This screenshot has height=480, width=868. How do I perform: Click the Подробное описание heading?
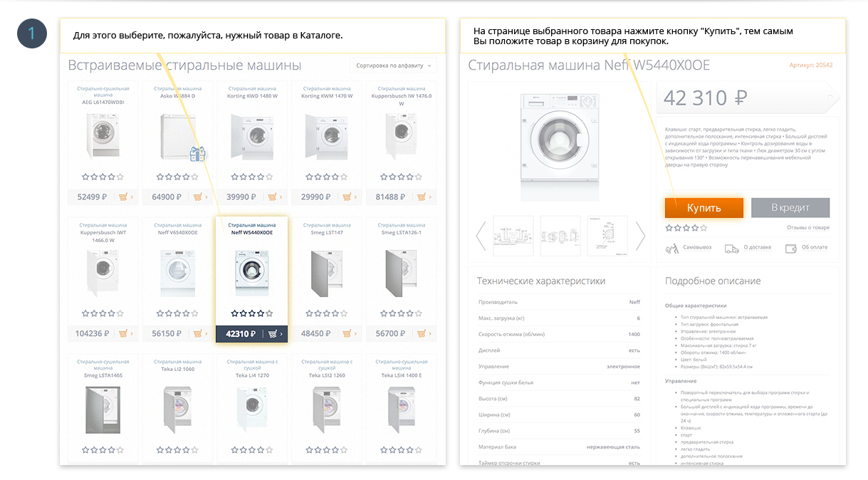tap(713, 281)
